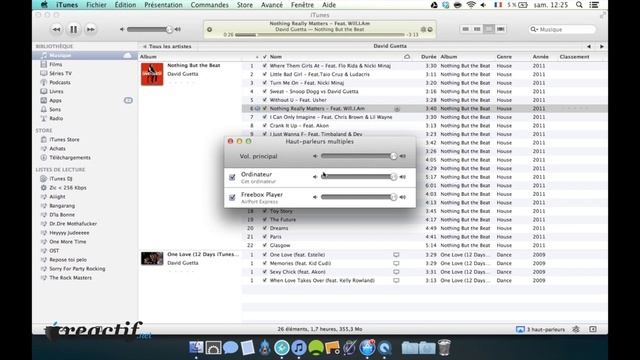The image size is (640, 360).
Task: Toggle the Freebox Player speaker checkbox
Action: click(232, 198)
